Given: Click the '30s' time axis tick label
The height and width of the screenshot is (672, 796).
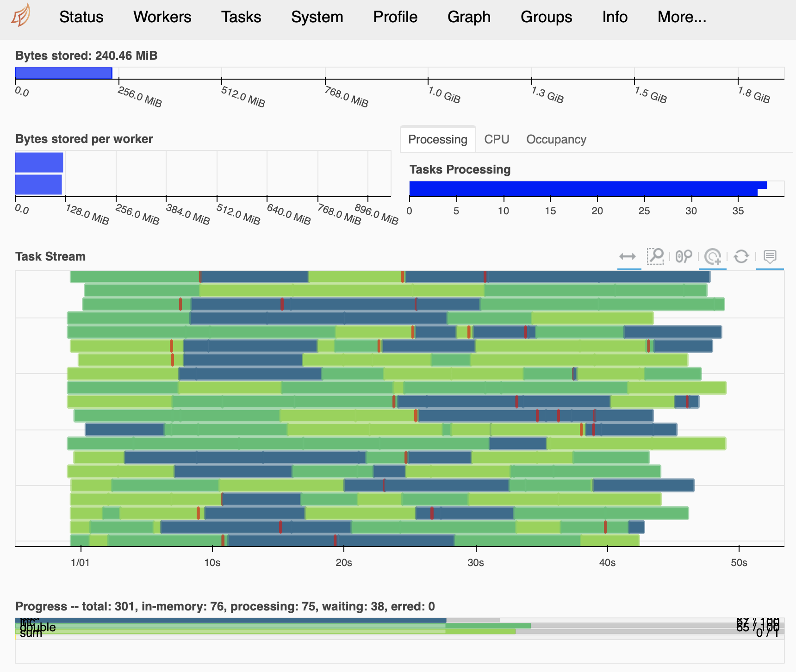Looking at the screenshot, I should (476, 562).
